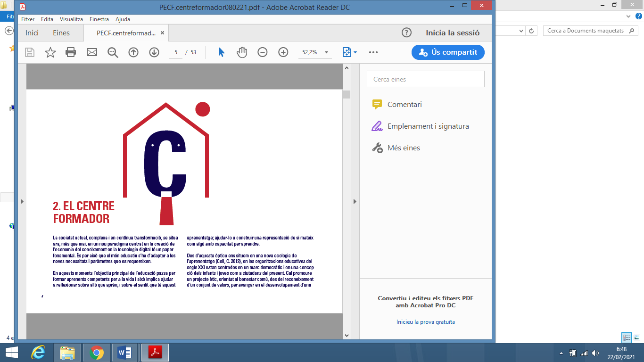Zoom out with the minus button
Screen dimensions: 644x362
point(263,52)
